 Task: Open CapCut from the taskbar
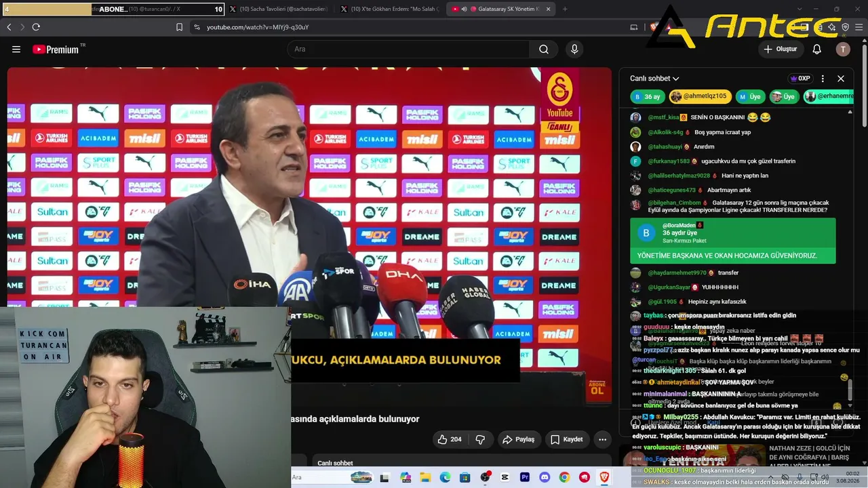coord(505,478)
